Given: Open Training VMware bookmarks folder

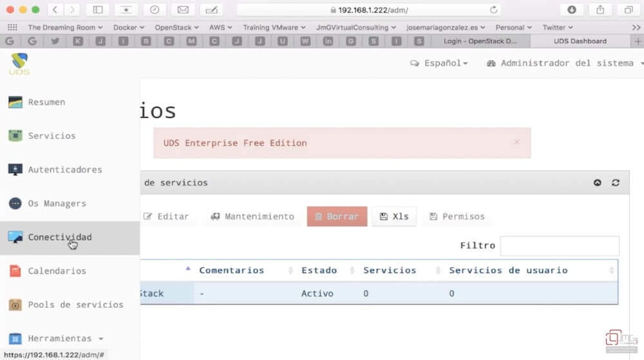Looking at the screenshot, I should coord(274,28).
